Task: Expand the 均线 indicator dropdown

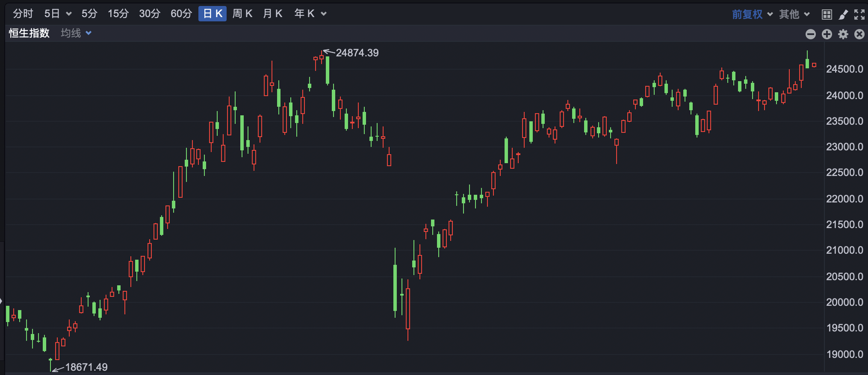Action: (x=76, y=33)
